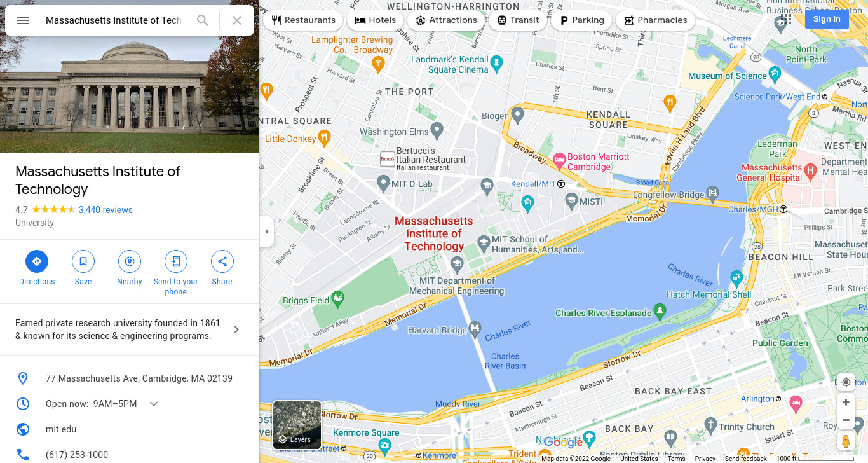This screenshot has width=868, height=463.
Task: Expand the opening hours dropdown
Action: point(154,404)
